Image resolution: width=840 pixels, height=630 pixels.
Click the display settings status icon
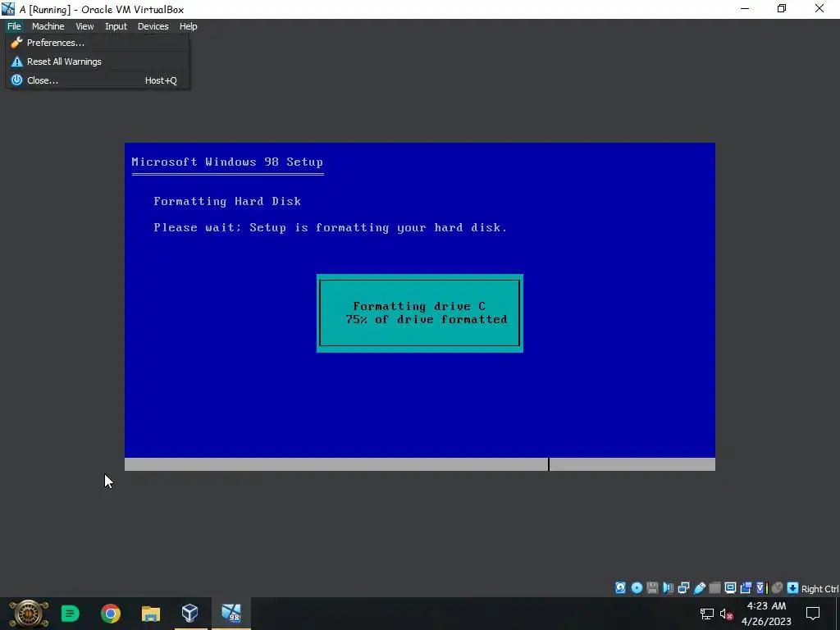[x=730, y=588]
